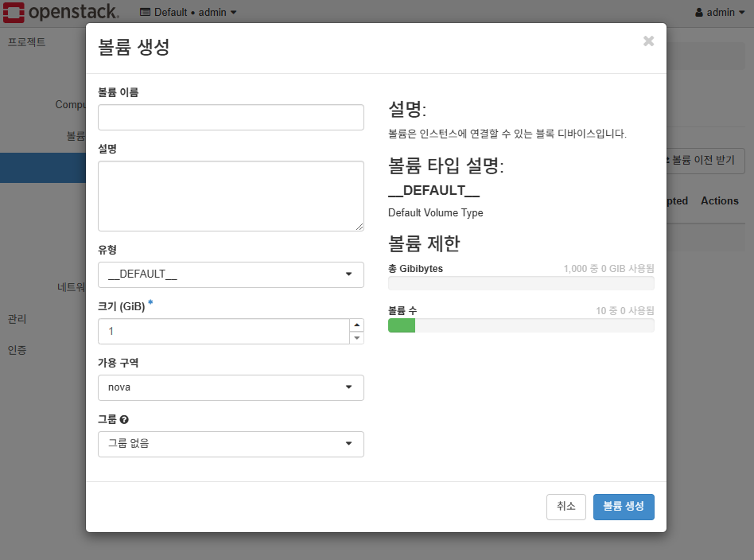Click the OpenStack logo
Viewport: 754px width, 560px height.
coord(60,12)
